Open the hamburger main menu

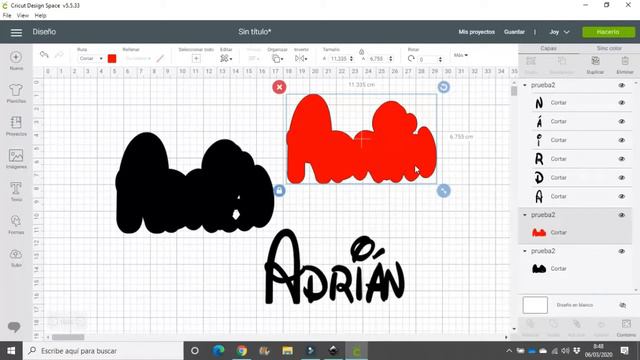(x=16, y=32)
